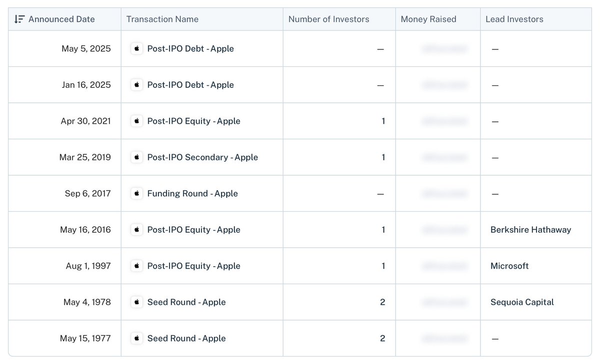Viewport: 600px width, 364px height.
Task: Open Microsoft lead investor link
Action: tap(509, 266)
